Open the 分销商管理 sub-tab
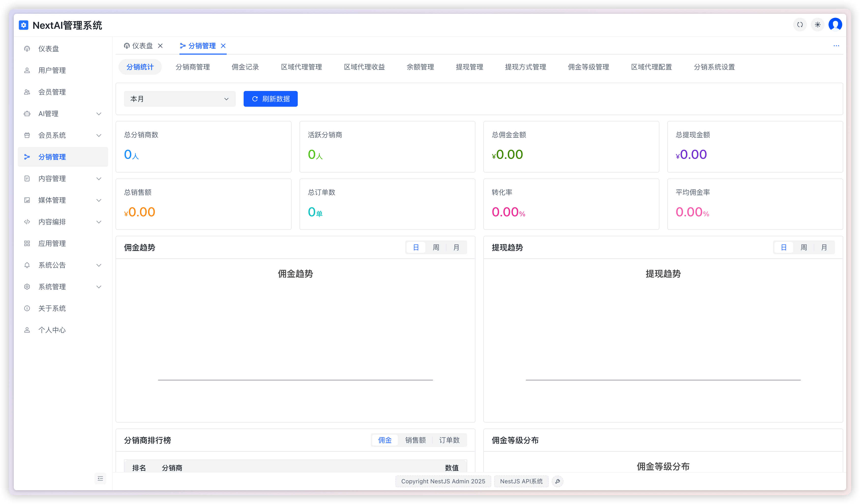The image size is (860, 504). (x=193, y=67)
